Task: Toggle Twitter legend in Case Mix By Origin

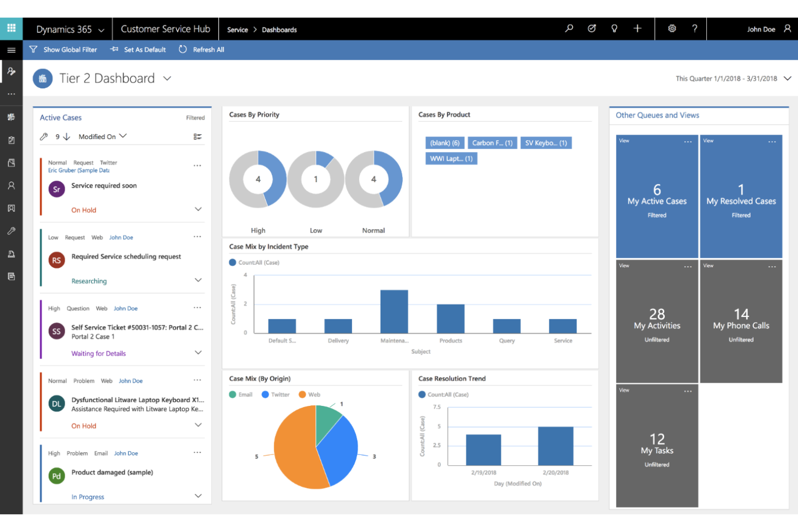Action: pyautogui.click(x=276, y=395)
